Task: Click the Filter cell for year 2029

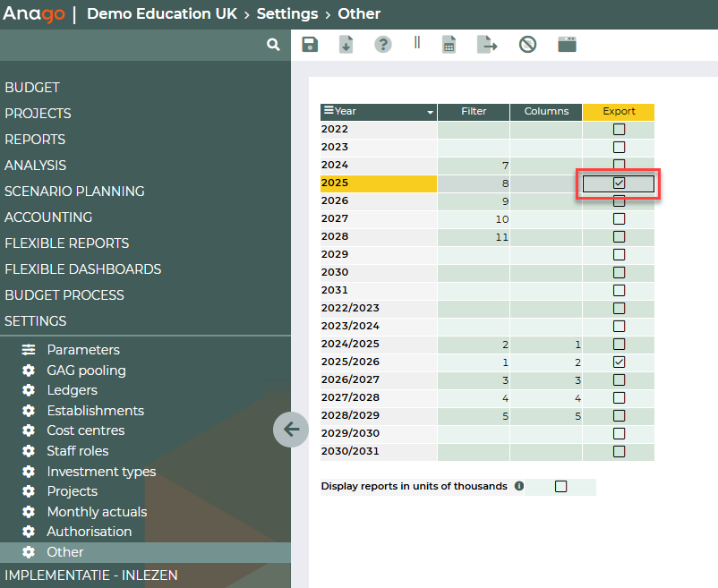Action: click(x=474, y=254)
